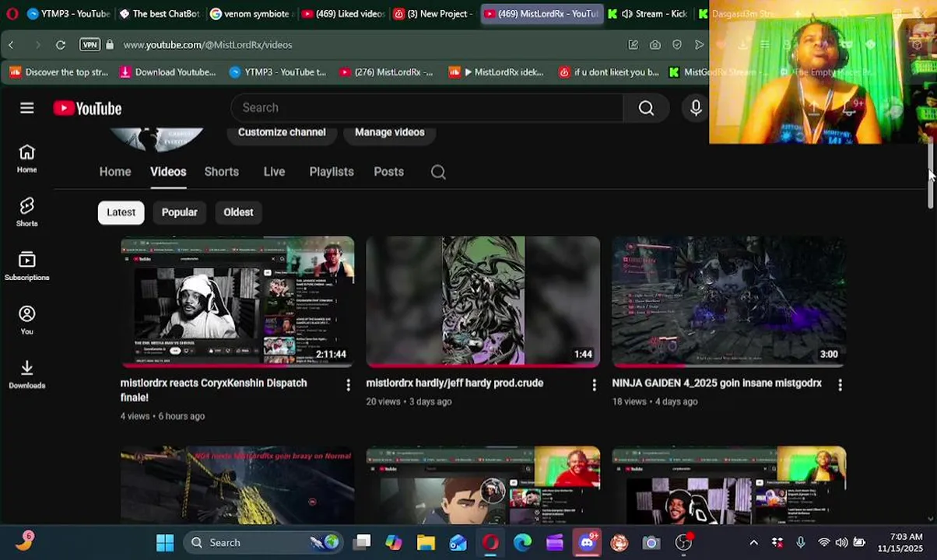The width and height of the screenshot is (937, 560).
Task: Switch to the channel Playlists tab
Action: tap(332, 172)
